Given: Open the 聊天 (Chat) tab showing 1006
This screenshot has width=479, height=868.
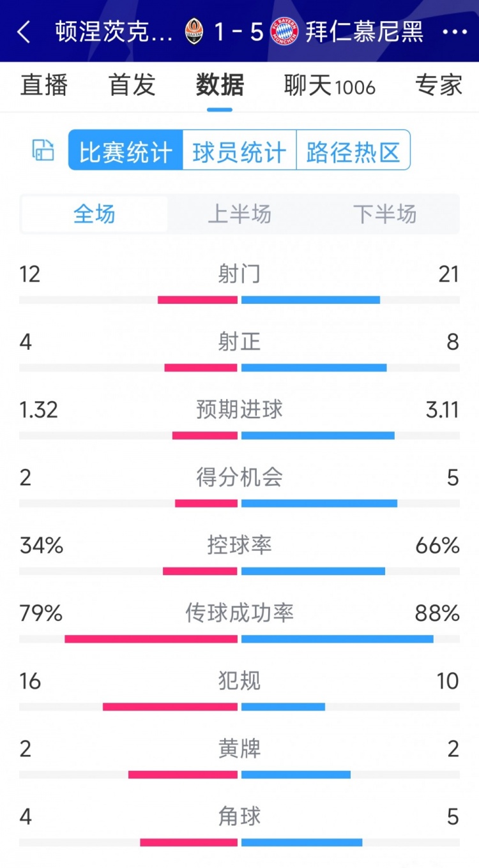Looking at the screenshot, I should (x=329, y=86).
